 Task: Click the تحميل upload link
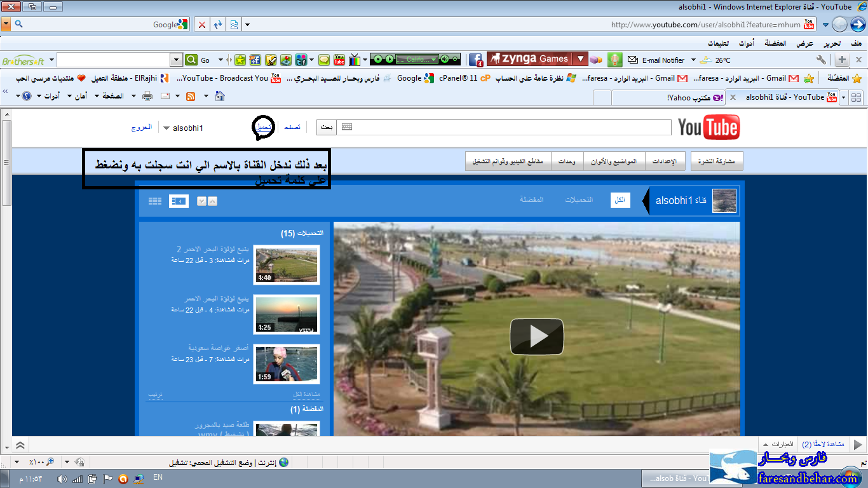[x=263, y=127]
